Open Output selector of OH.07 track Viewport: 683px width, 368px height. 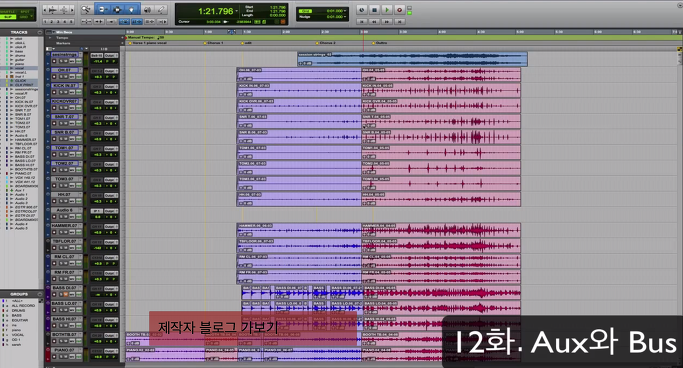coord(111,71)
